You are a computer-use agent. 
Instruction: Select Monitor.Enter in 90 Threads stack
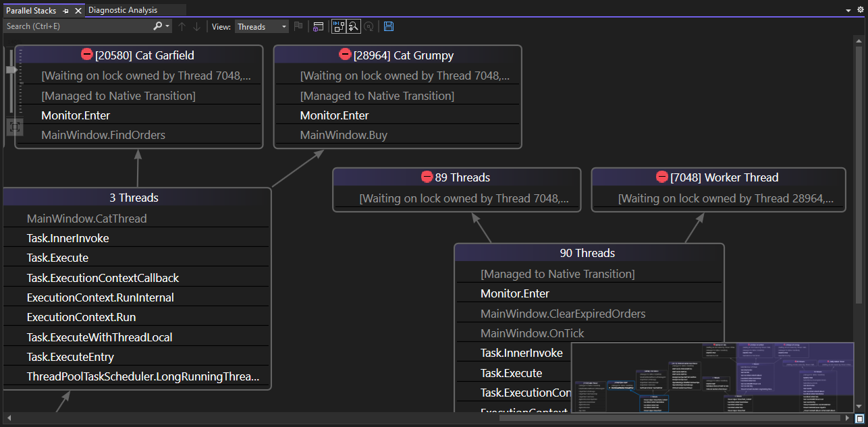pyautogui.click(x=589, y=293)
